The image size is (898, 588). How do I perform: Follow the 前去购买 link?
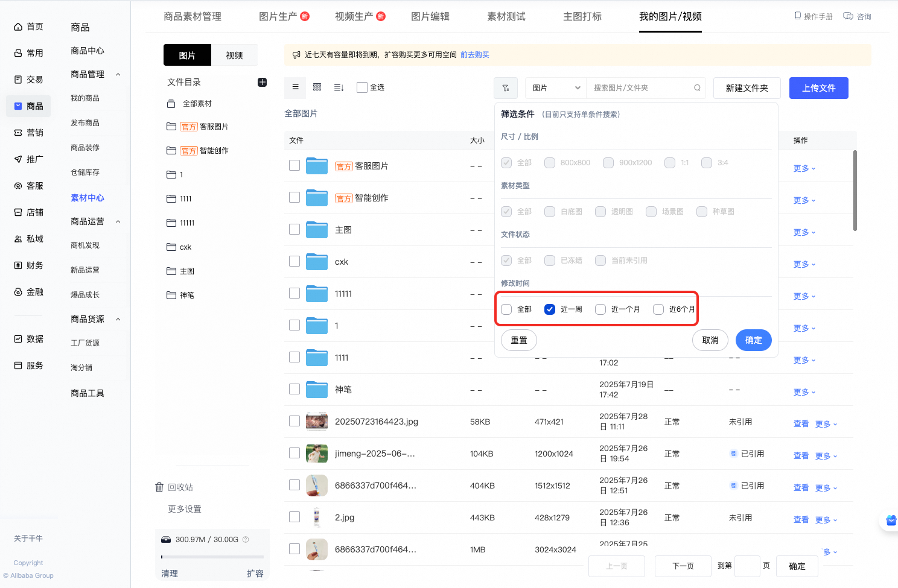pyautogui.click(x=475, y=54)
